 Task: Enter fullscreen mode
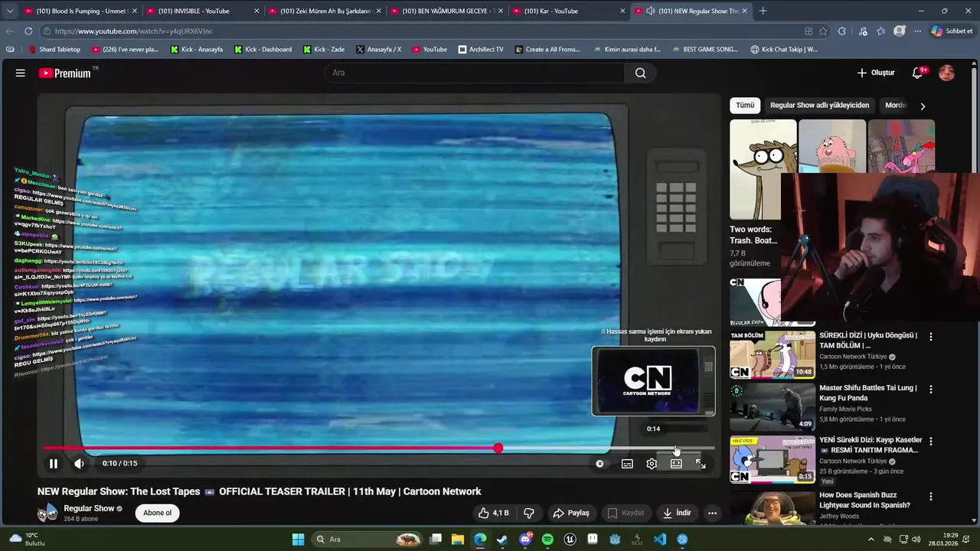point(701,463)
